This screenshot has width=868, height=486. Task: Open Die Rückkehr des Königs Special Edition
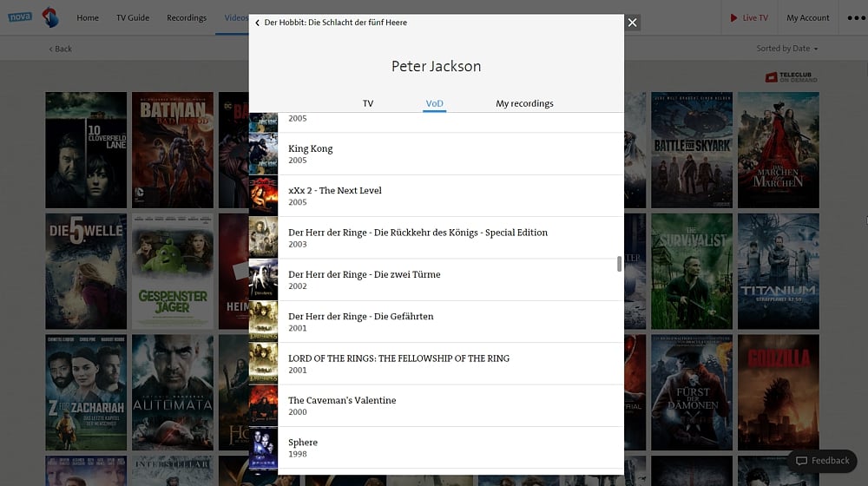(437, 238)
